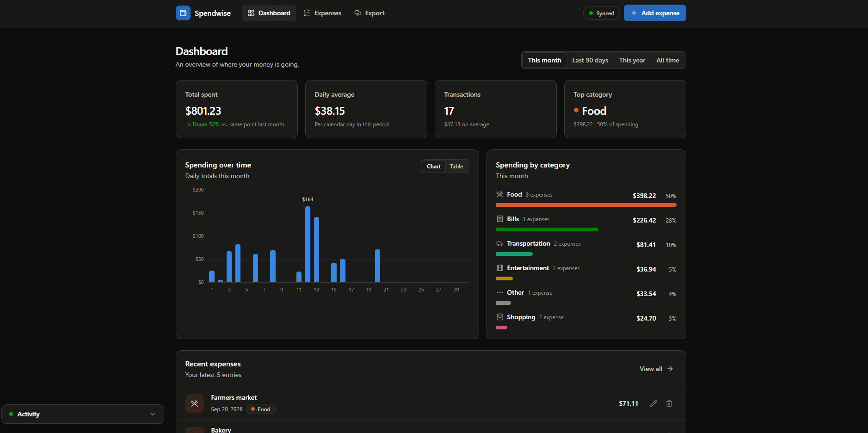
Task: Click the Sep 20, 2026 date
Action: (227, 409)
